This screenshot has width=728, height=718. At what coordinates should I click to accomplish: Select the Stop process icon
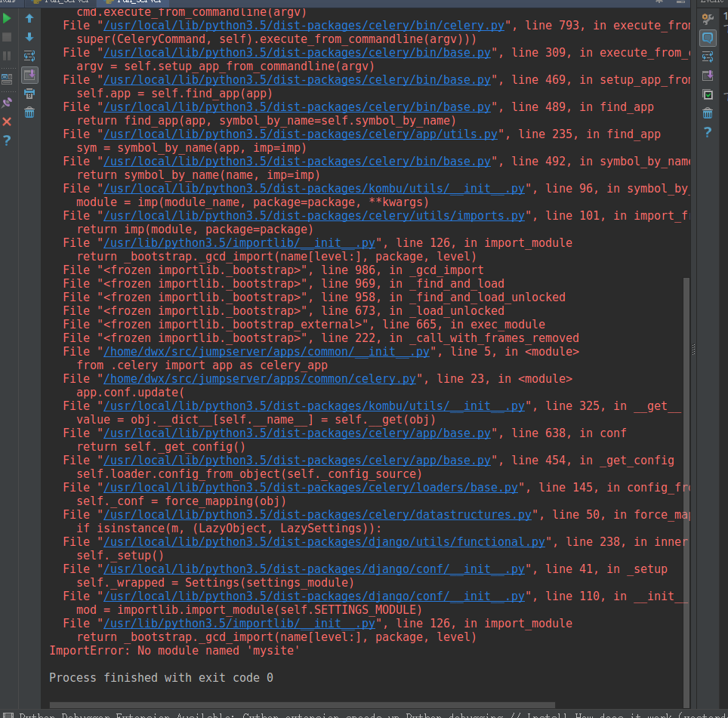click(x=7, y=36)
